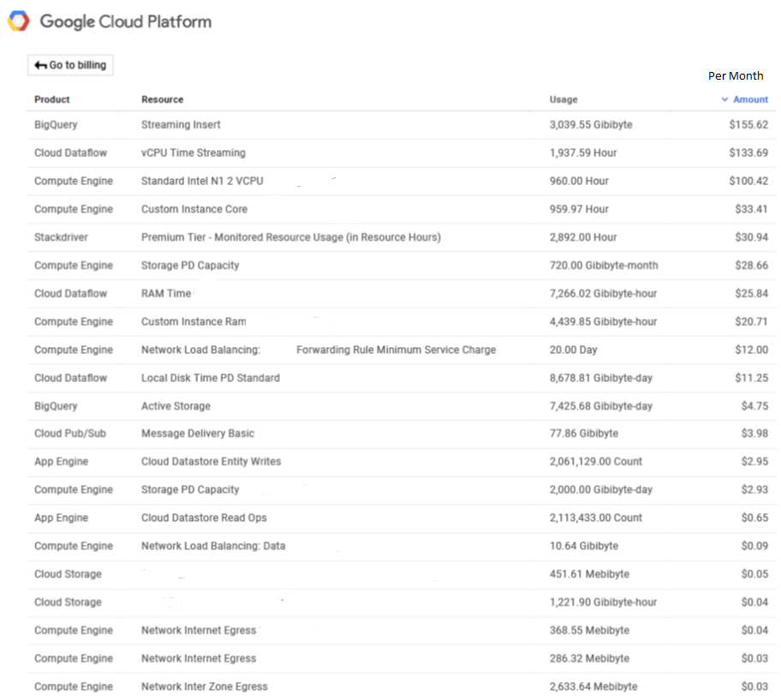Click the Custom Instance Core resource
The image size is (781, 700).
coord(194,209)
